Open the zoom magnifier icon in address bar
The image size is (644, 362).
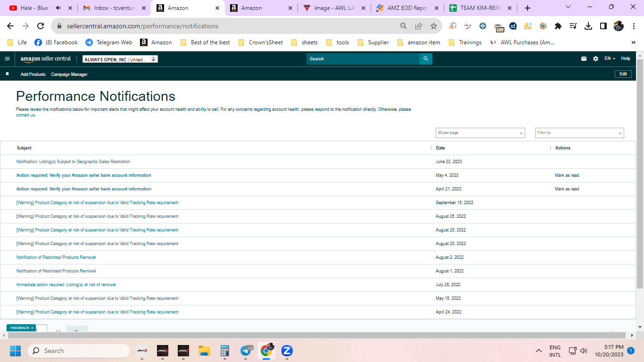click(403, 26)
